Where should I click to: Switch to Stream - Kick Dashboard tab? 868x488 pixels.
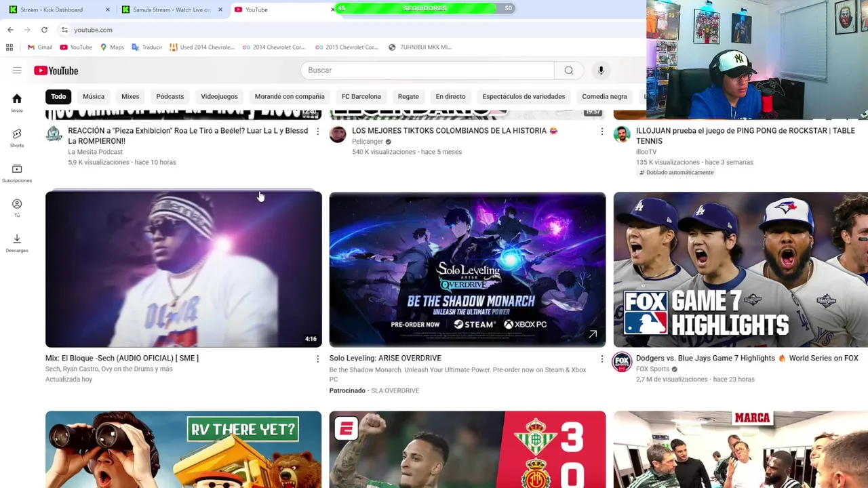point(52,9)
